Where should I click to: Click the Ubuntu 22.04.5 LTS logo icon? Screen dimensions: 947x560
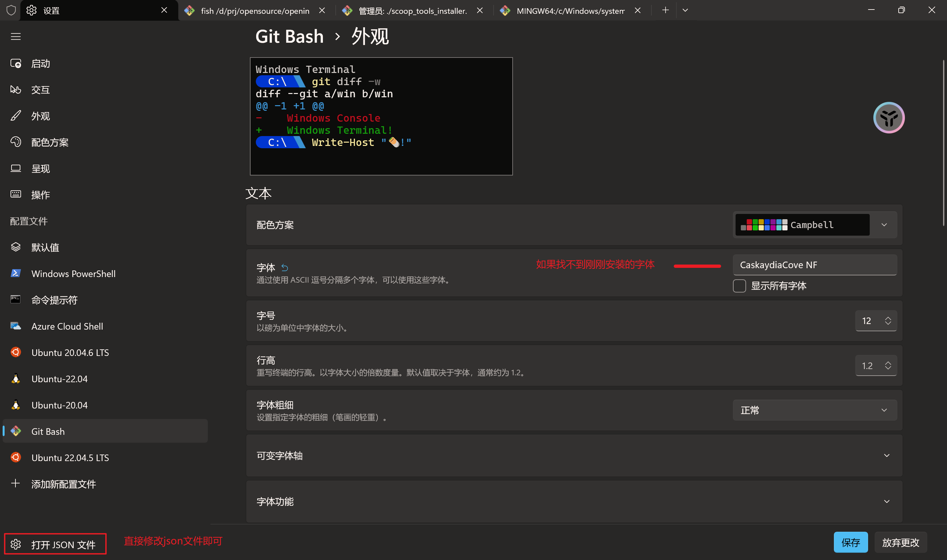coord(15,457)
